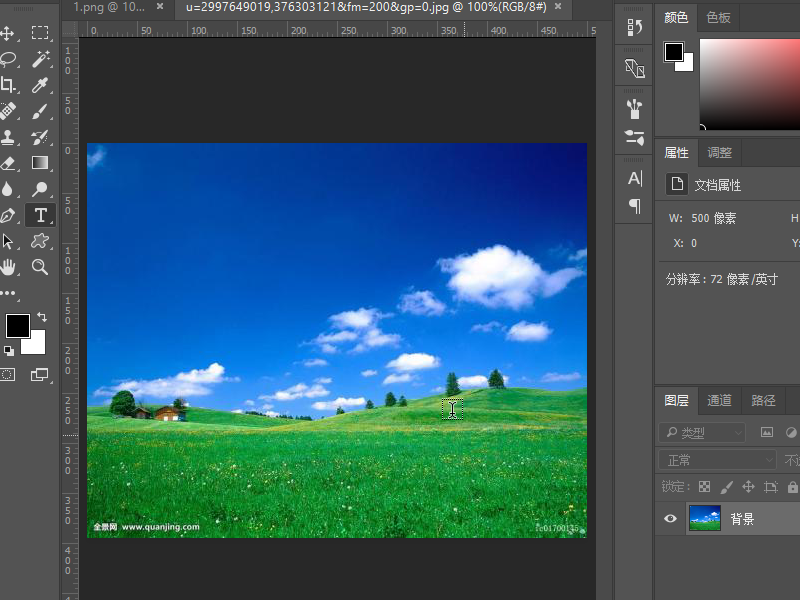The image size is (800, 600).
Task: Hide the 背景 layer with eye icon
Action: coord(670,518)
